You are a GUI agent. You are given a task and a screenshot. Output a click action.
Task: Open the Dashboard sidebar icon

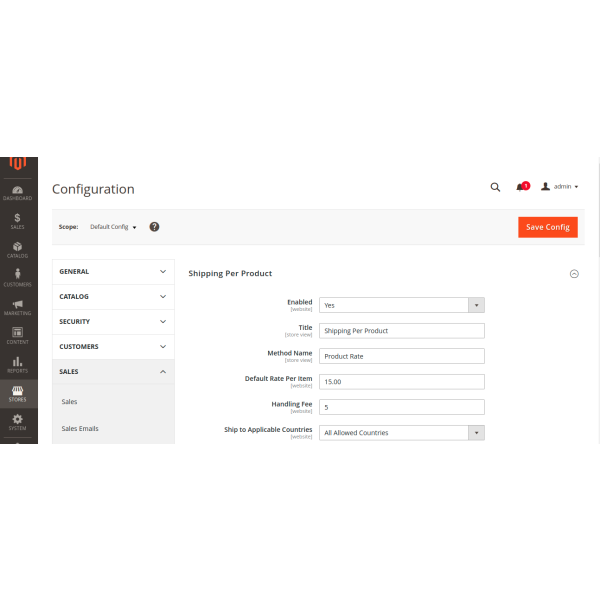[17, 192]
